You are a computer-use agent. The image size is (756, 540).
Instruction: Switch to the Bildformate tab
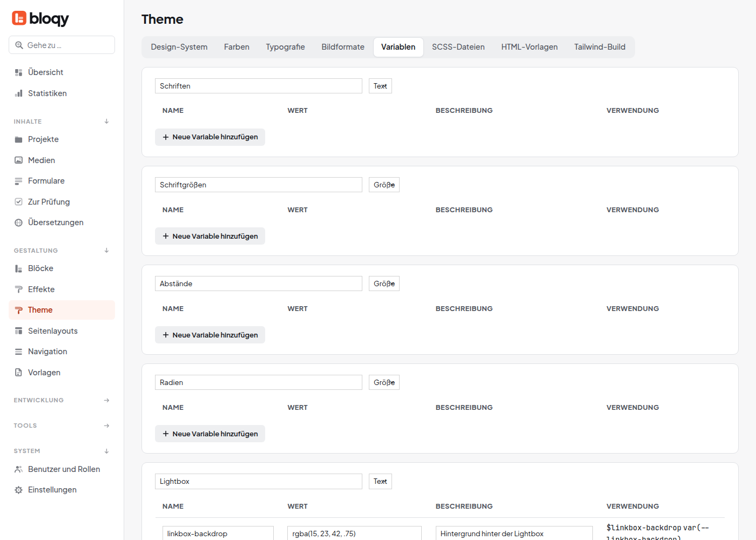pos(343,47)
